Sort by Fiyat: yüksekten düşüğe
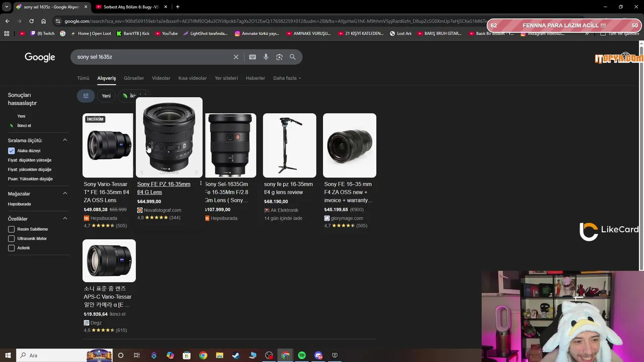Viewport: 644px width, 362px height. coord(30,169)
